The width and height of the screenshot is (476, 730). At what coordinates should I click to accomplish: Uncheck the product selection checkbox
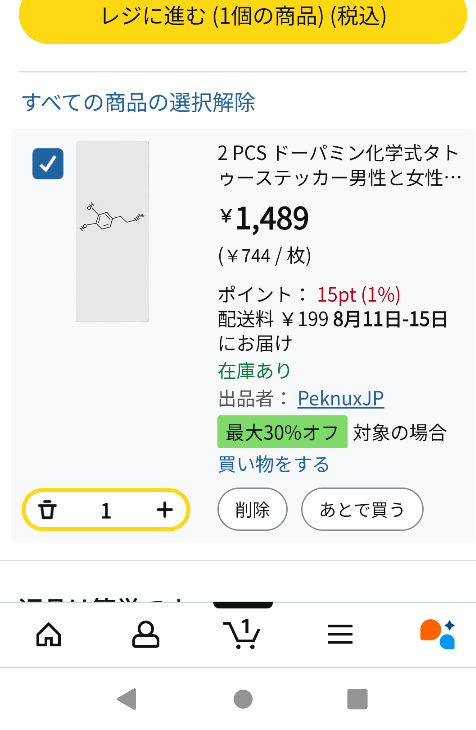48,163
